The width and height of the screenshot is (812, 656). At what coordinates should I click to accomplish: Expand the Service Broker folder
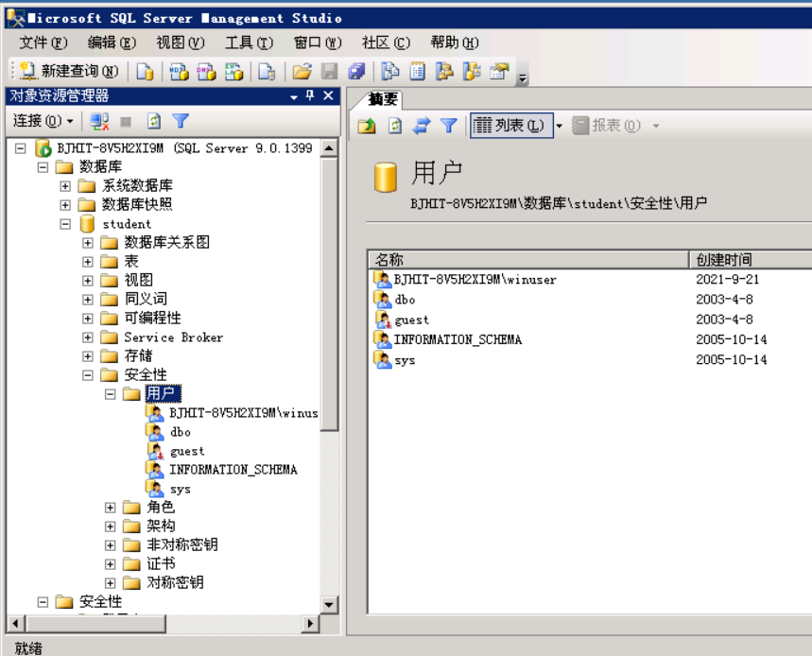88,337
